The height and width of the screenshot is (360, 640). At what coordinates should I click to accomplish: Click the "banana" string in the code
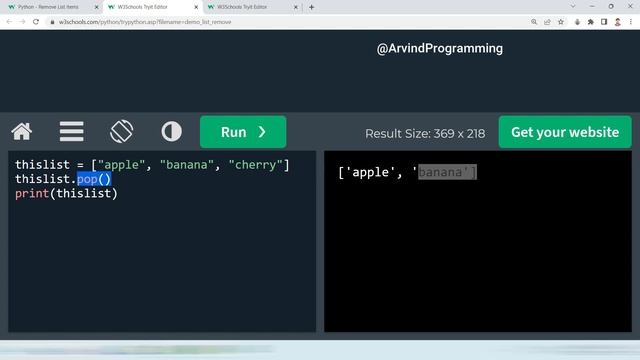[x=187, y=165]
